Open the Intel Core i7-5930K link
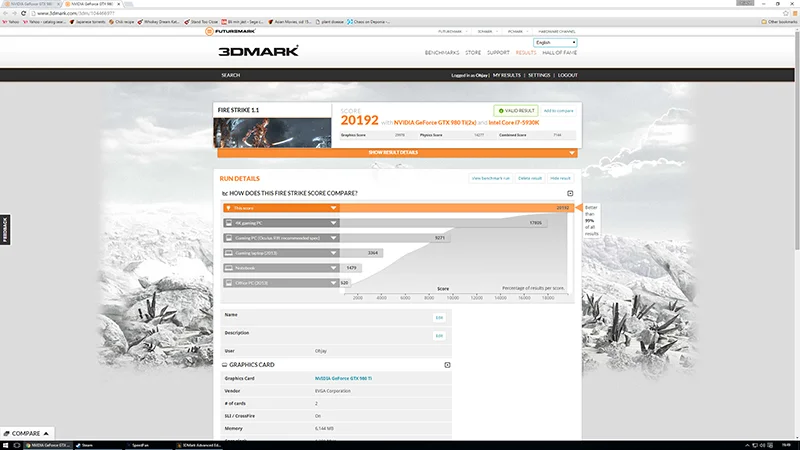 pyautogui.click(x=514, y=122)
